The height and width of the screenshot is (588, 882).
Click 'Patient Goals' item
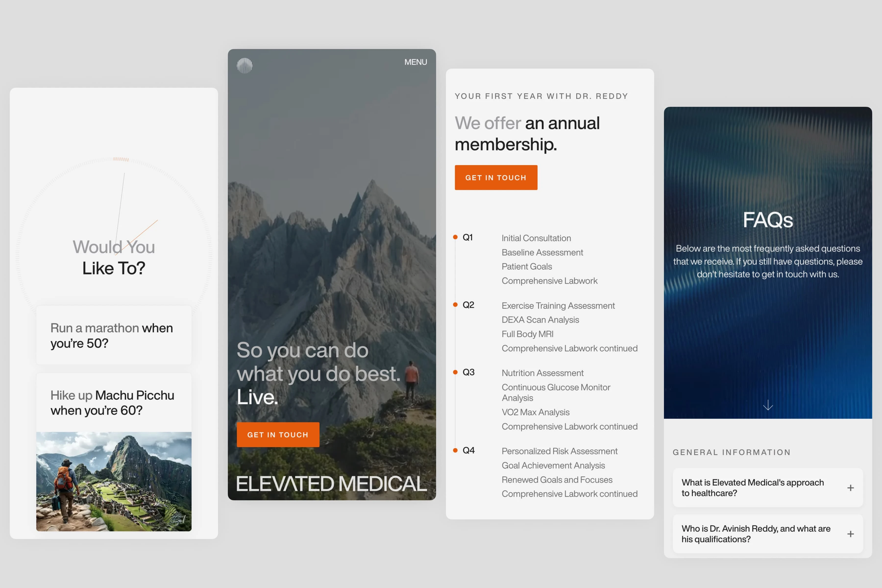(x=527, y=266)
